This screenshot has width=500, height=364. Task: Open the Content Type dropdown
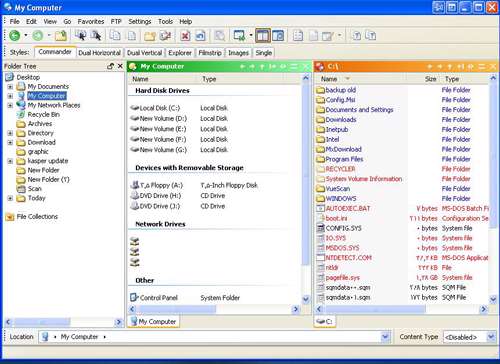pyautogui.click(x=491, y=337)
